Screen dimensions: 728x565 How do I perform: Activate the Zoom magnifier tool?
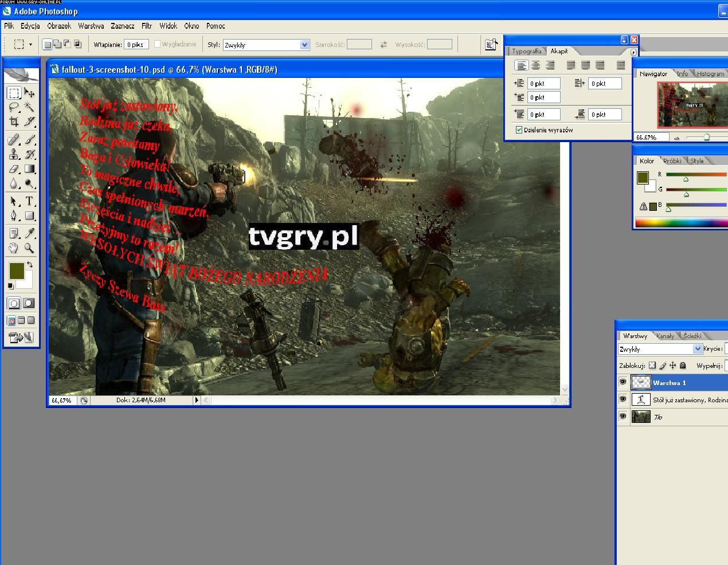tap(29, 248)
